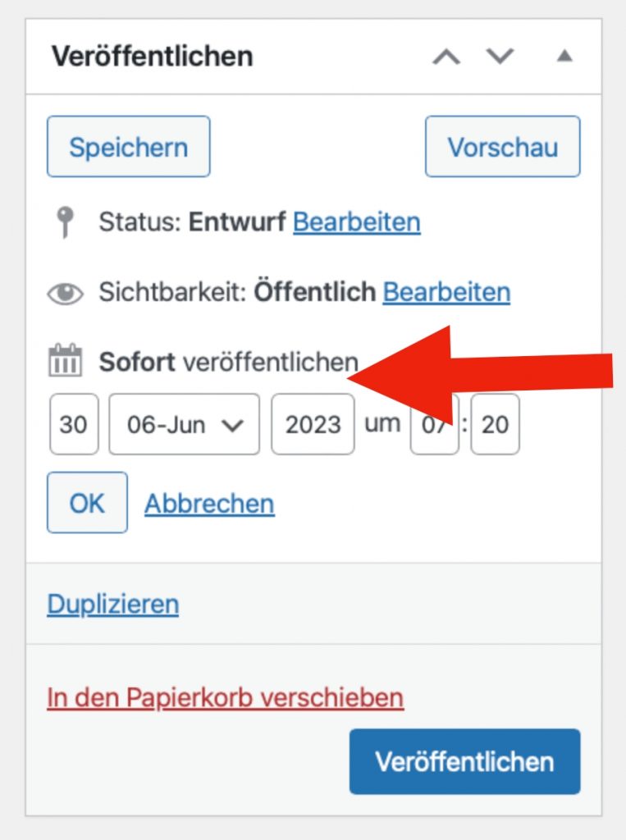Click the year field showing 2023
This screenshot has width=626, height=840.
click(x=313, y=424)
